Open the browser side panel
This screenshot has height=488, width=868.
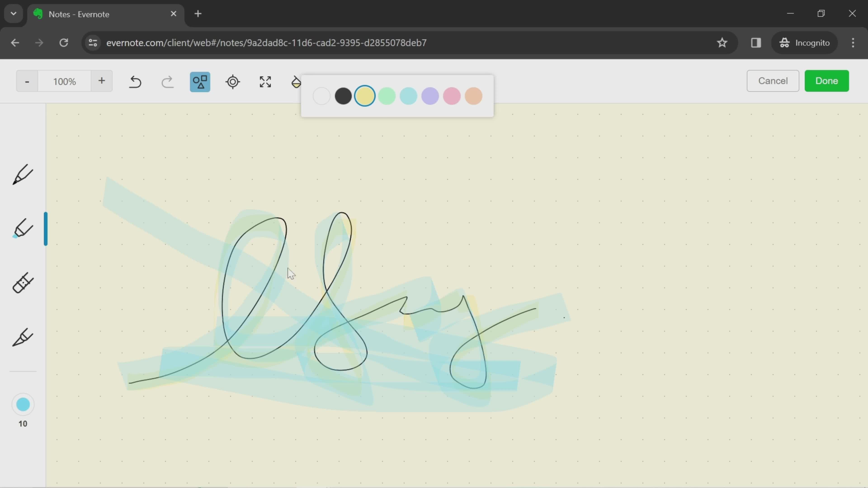coord(756,43)
